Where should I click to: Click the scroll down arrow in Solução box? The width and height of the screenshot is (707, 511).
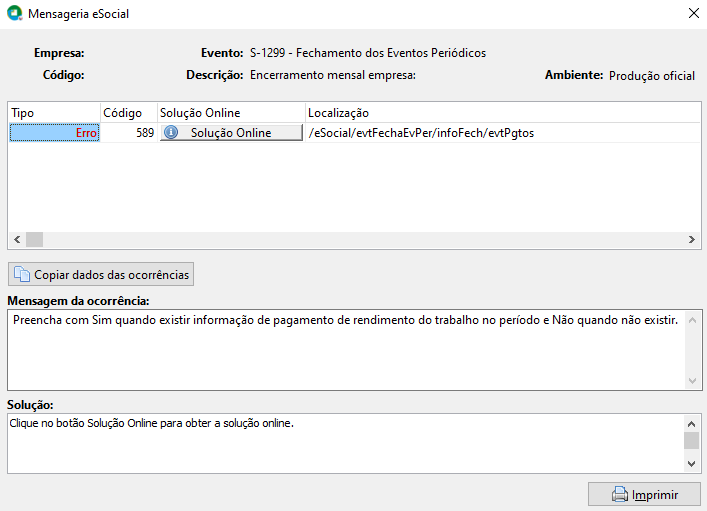click(692, 463)
